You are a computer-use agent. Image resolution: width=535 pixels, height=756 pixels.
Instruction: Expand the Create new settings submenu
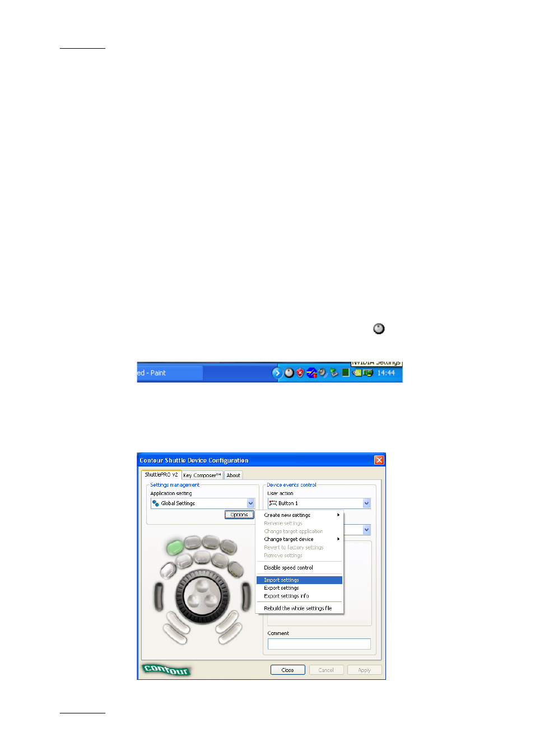(x=299, y=515)
